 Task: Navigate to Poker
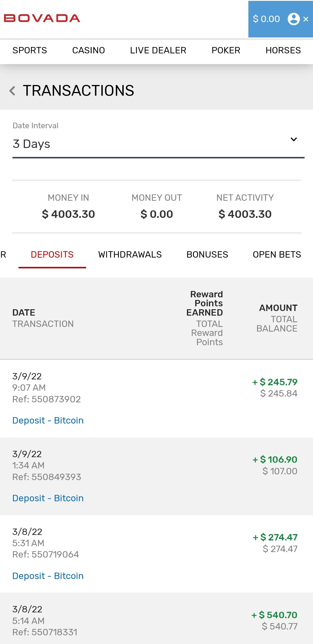(226, 50)
